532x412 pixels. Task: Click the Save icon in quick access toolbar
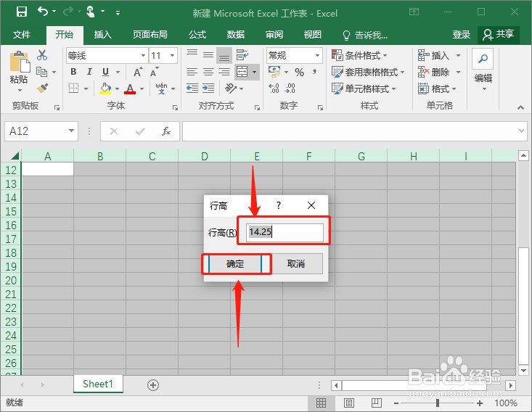click(21, 12)
